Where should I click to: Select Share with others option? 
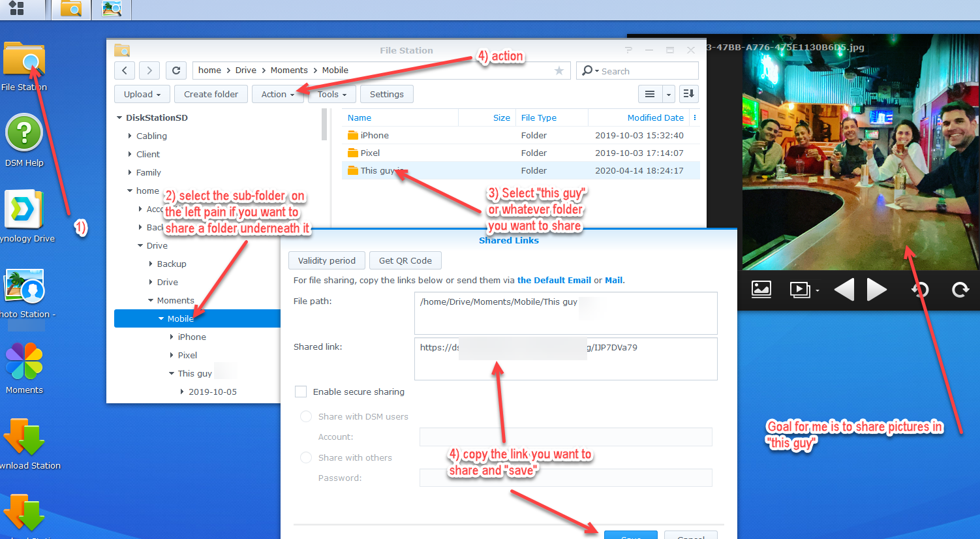306,457
